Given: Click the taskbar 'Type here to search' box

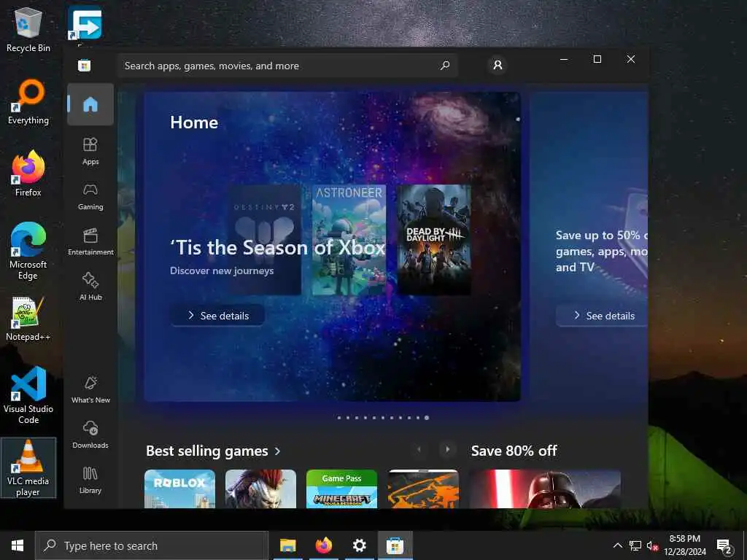Looking at the screenshot, I should click(152, 545).
